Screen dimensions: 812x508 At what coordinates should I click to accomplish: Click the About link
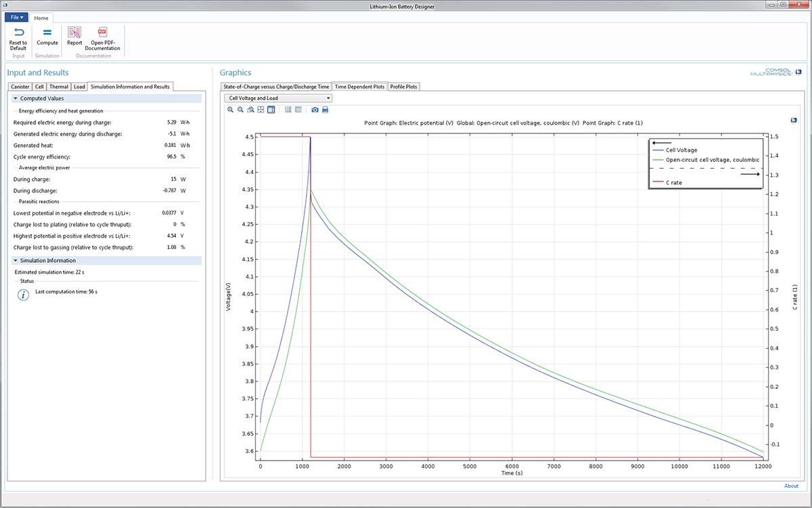791,486
